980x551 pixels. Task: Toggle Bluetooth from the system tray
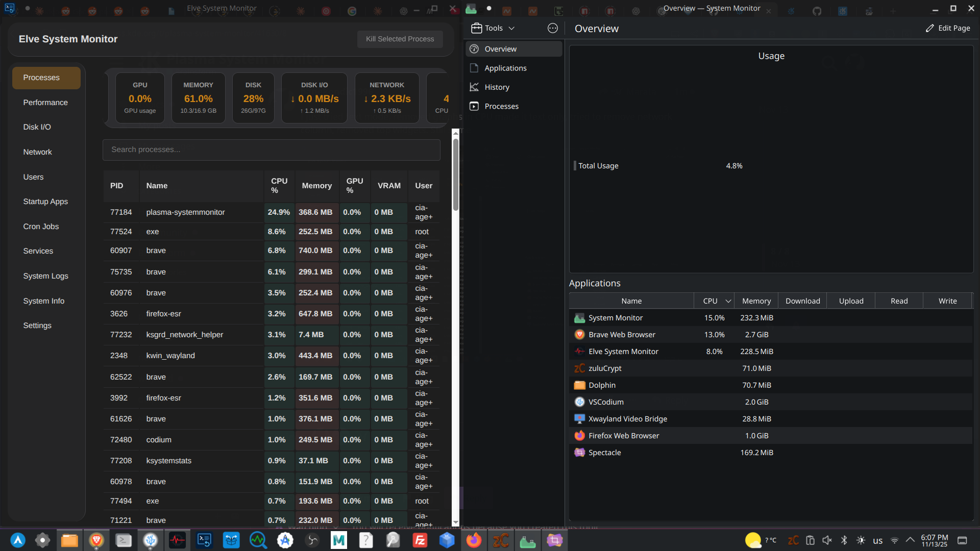pyautogui.click(x=844, y=540)
